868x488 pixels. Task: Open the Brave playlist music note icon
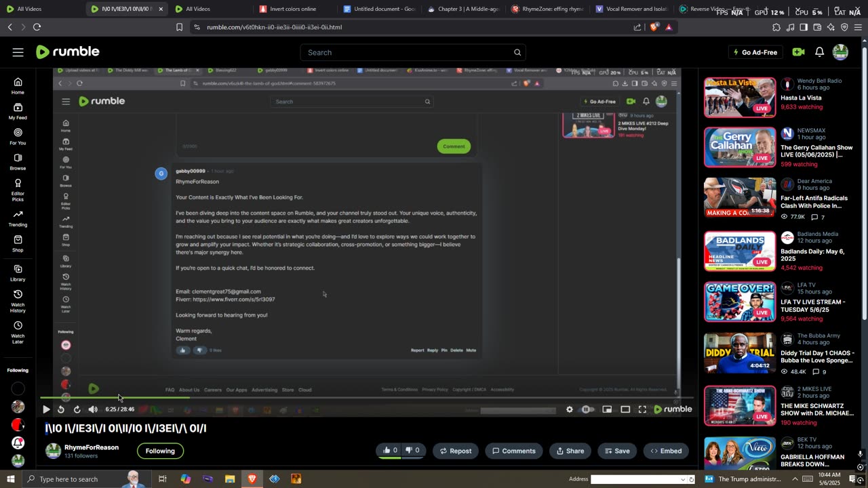pos(790,27)
